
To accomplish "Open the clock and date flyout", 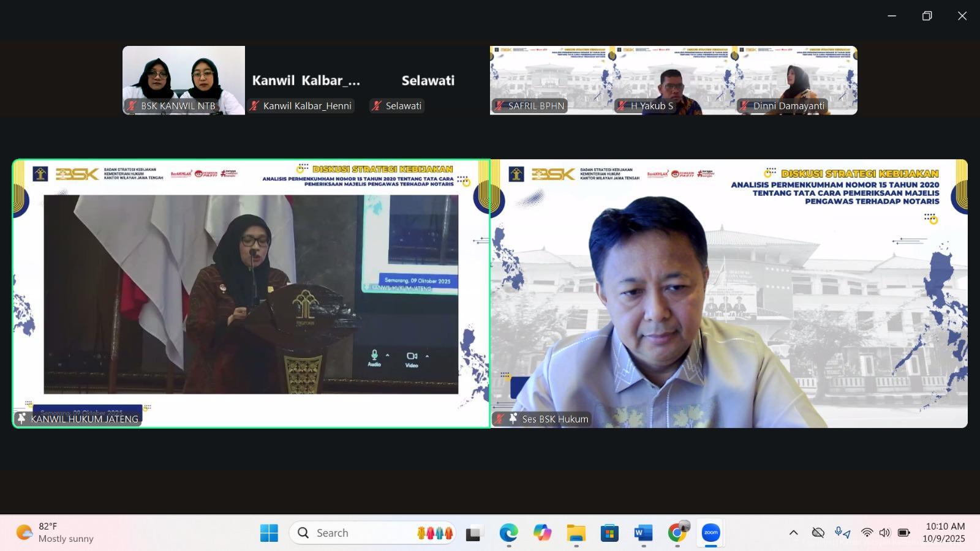I will point(944,533).
